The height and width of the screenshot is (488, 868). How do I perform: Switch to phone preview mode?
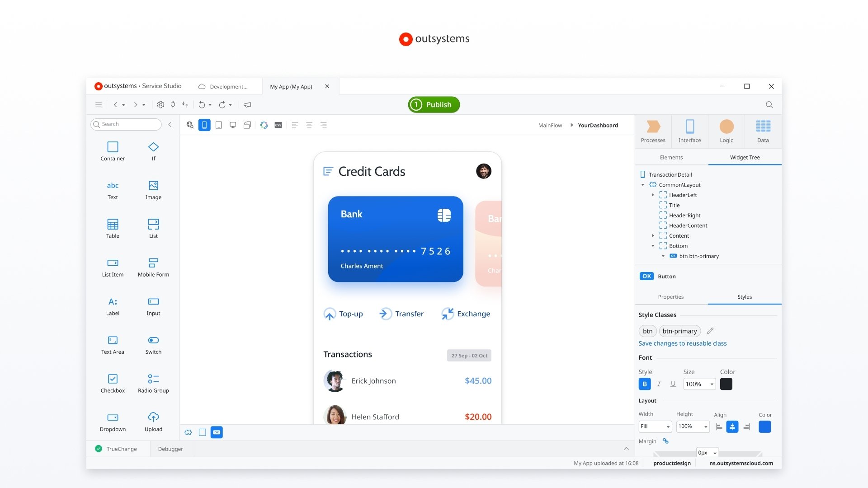[204, 125]
